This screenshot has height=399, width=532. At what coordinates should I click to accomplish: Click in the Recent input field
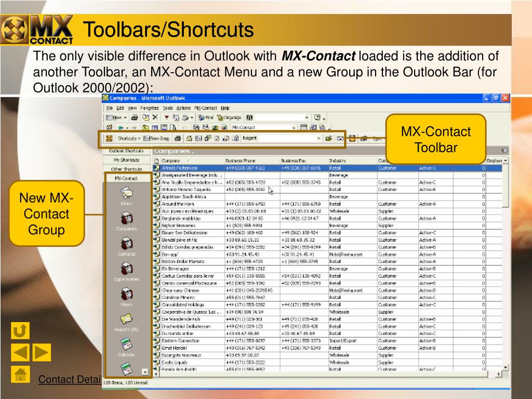[x=287, y=138]
